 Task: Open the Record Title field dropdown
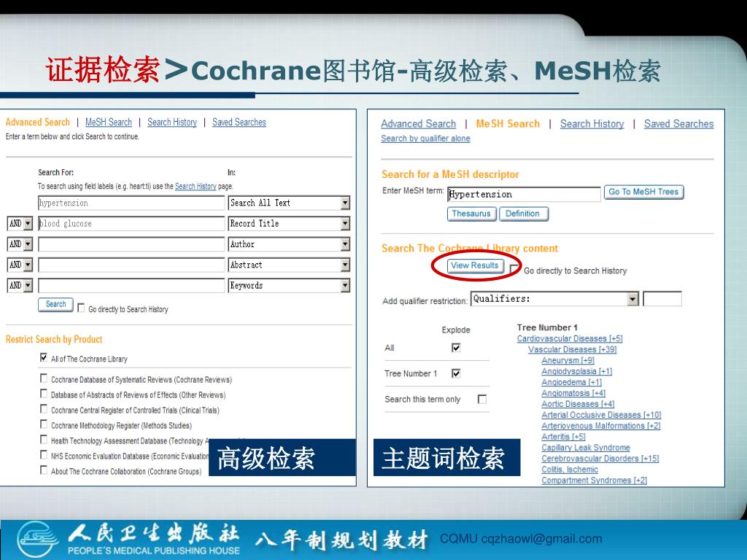coord(289,223)
